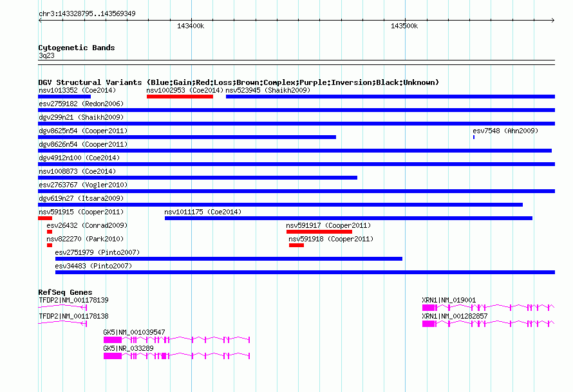This screenshot has height=392, width=573.
Task: Select nsv591918 (Cooper2011) label
Action: [331, 239]
